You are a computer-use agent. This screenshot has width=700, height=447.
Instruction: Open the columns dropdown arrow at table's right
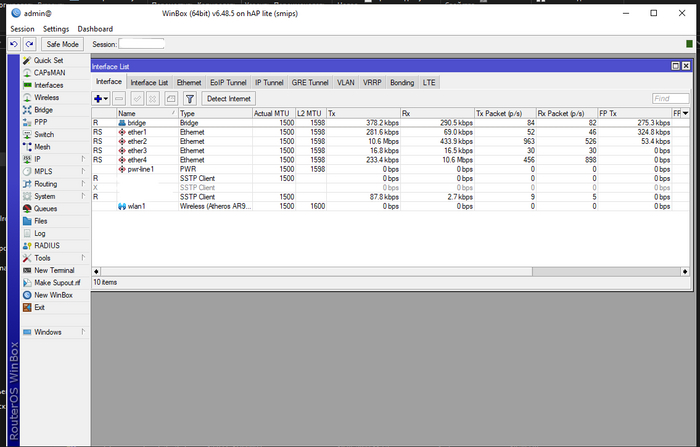point(685,113)
